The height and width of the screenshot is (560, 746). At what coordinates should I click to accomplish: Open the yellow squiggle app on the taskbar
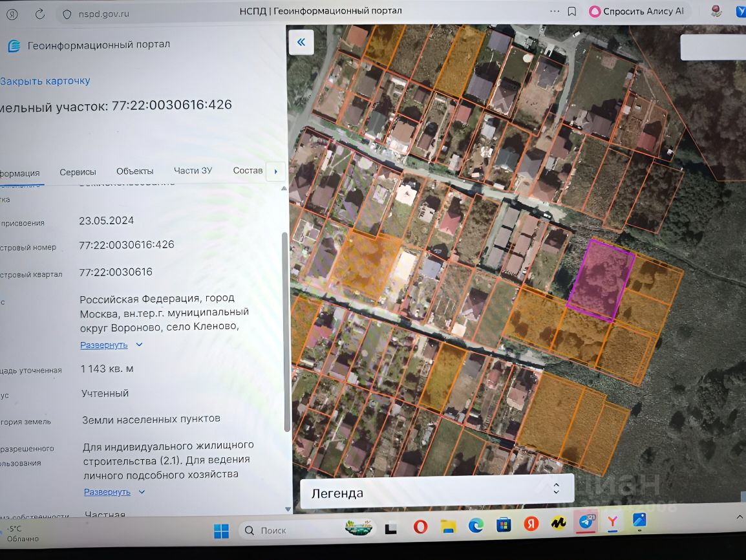coord(559,523)
